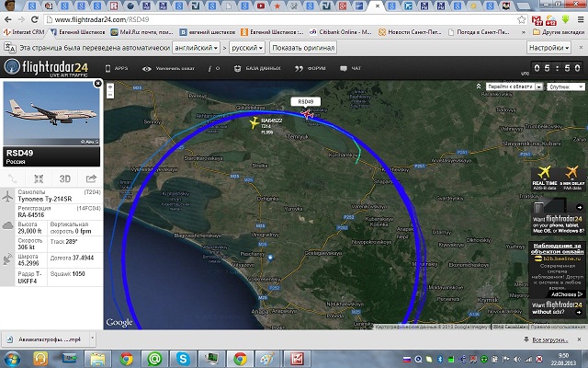Viewport: 588px width, 368px height.
Task: Click the blue location marker on the map
Action: click(270, 258)
